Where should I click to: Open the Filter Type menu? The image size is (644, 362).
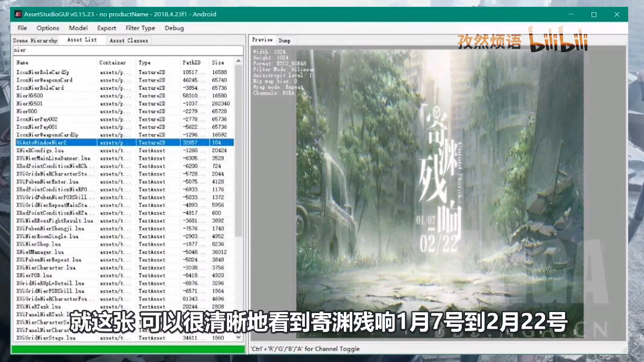[140, 28]
